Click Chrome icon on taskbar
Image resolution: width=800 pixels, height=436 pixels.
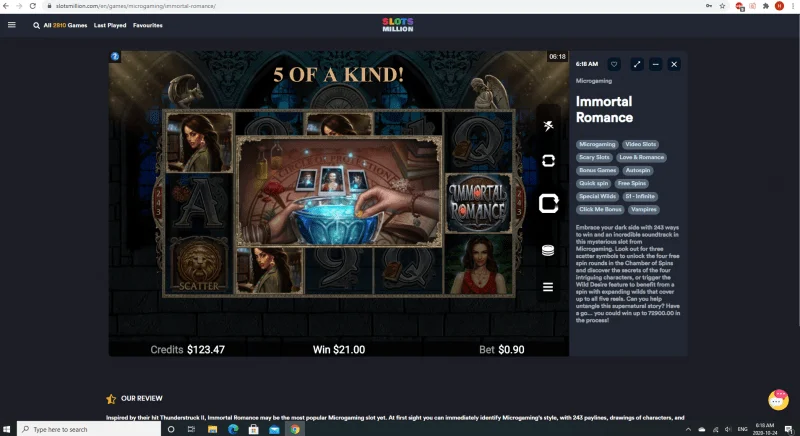pyautogui.click(x=295, y=429)
